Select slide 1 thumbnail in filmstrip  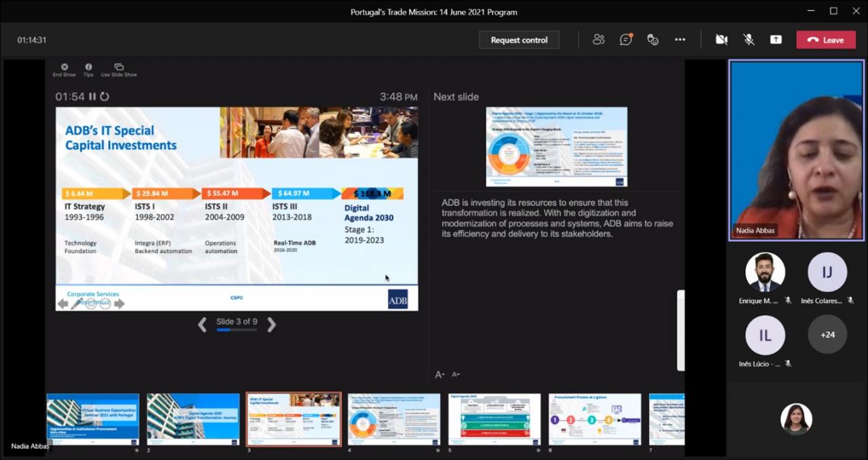click(x=93, y=419)
